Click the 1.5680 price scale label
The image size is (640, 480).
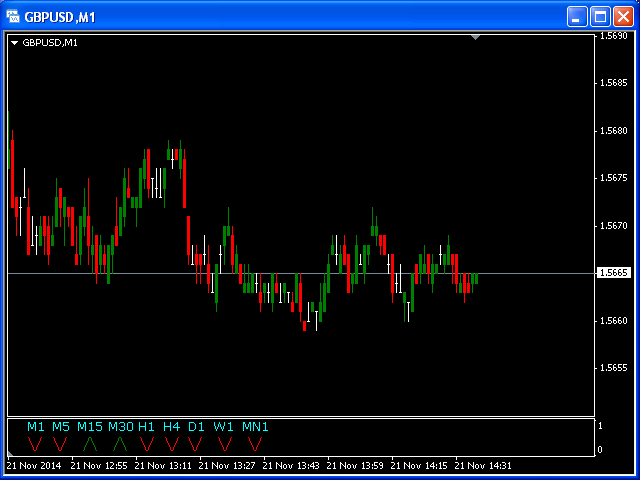pyautogui.click(x=613, y=131)
